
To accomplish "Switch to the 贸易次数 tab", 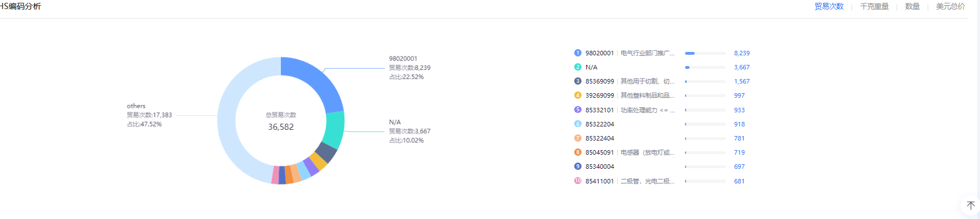I will 829,7.
